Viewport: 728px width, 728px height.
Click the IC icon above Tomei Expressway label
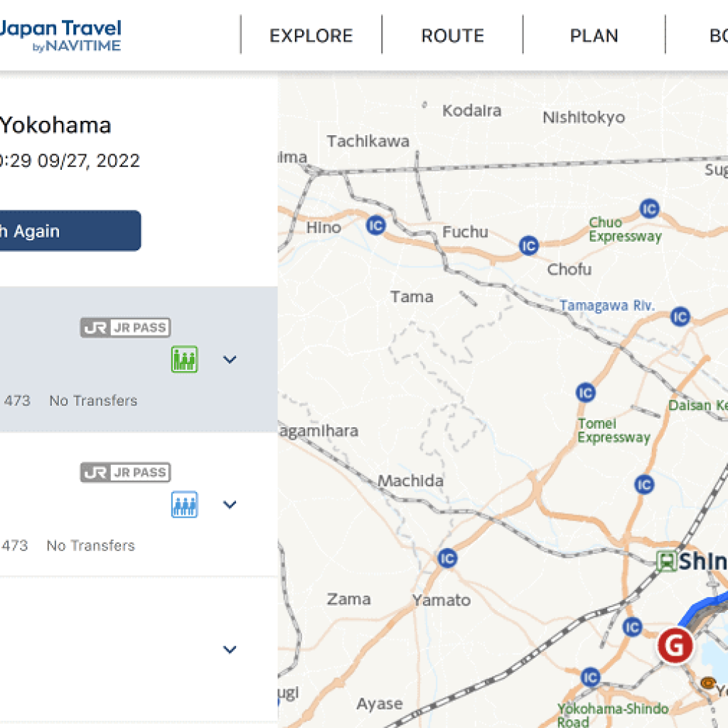(585, 392)
